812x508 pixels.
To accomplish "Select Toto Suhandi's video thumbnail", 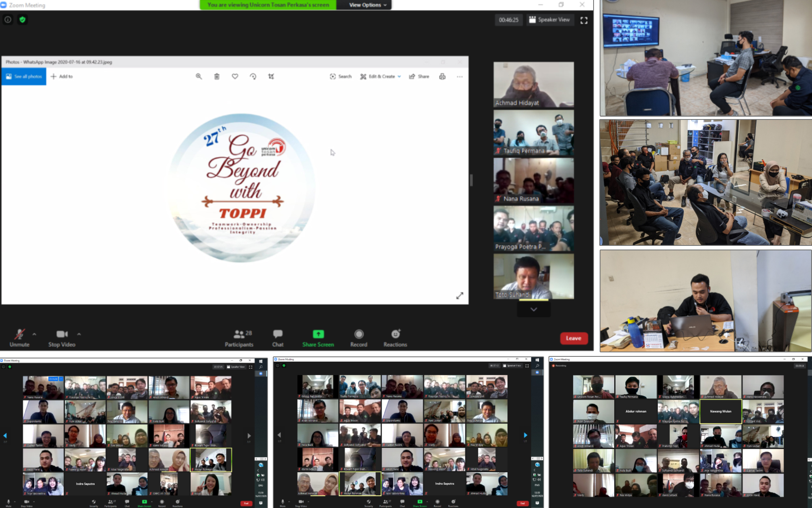I will [533, 276].
